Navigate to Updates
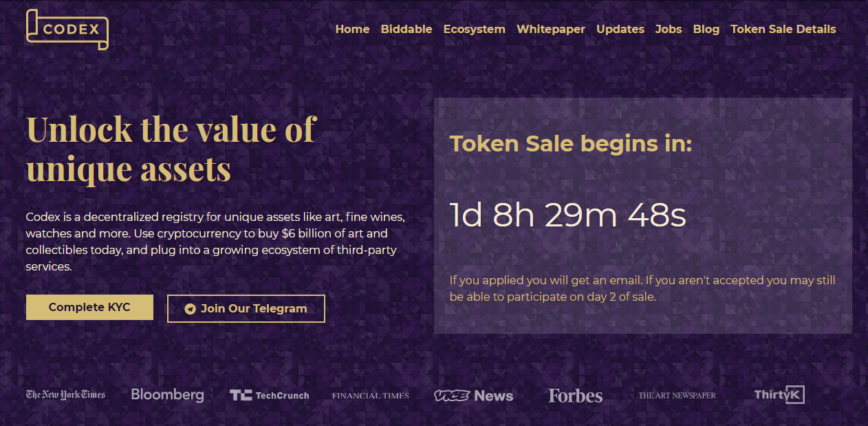The width and height of the screenshot is (868, 426). [x=620, y=29]
